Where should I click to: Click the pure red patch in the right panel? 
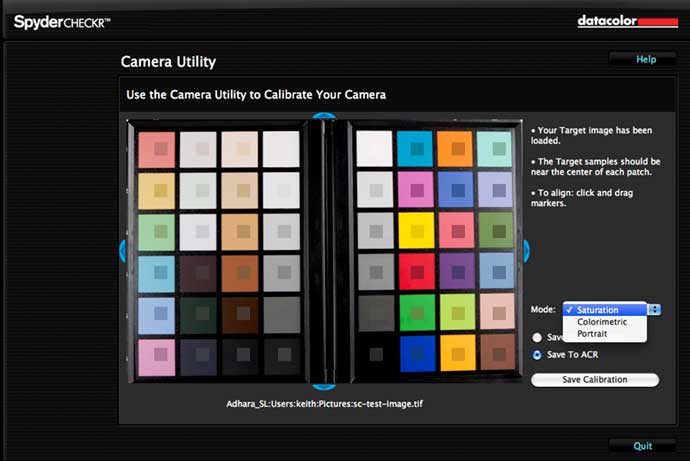click(x=417, y=272)
